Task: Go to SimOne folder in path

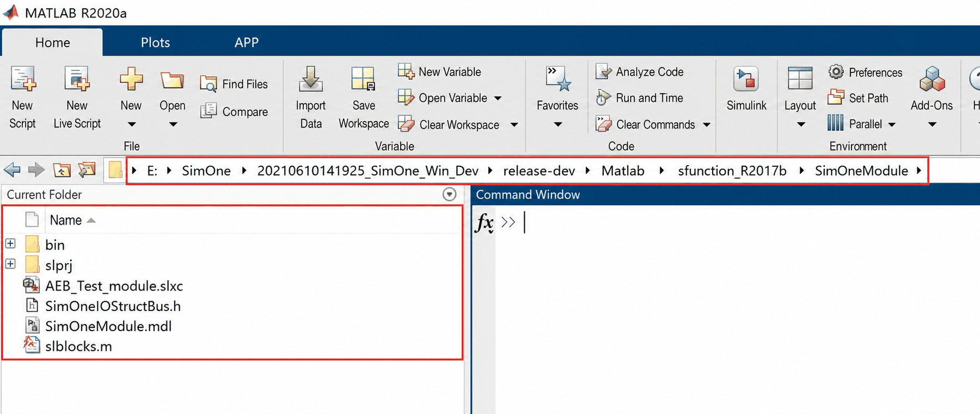Action: coord(206,171)
